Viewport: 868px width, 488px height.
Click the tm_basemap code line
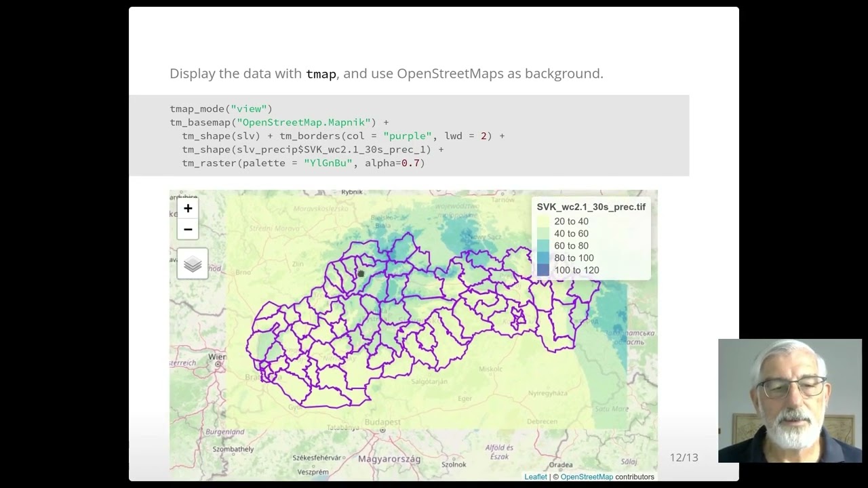pos(279,122)
